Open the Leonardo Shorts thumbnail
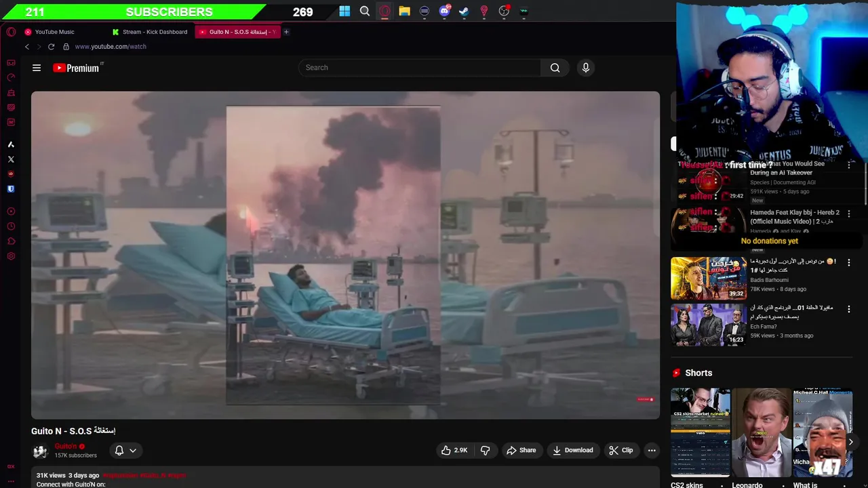 click(x=761, y=432)
